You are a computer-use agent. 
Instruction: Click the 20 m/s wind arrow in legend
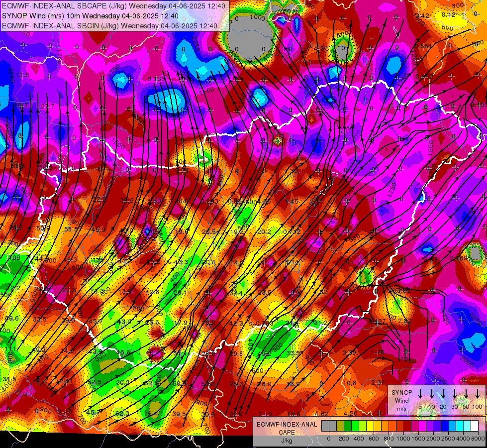(443, 393)
